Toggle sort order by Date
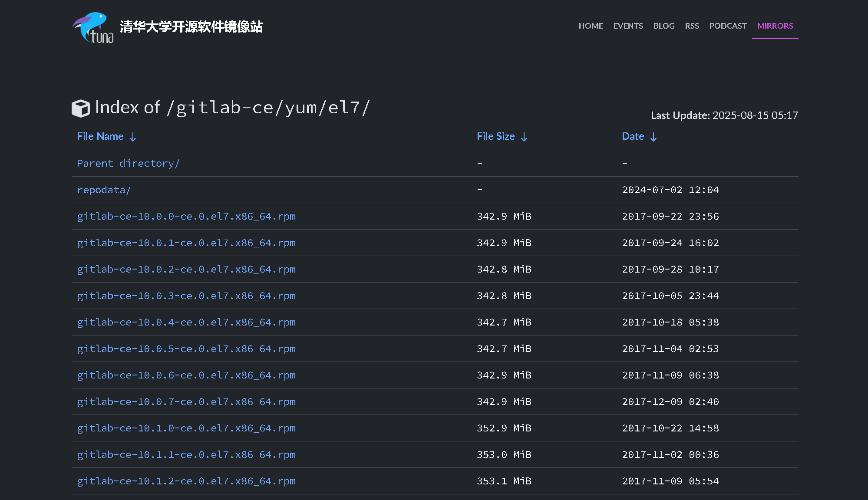Image resolution: width=868 pixels, height=500 pixels. [633, 136]
